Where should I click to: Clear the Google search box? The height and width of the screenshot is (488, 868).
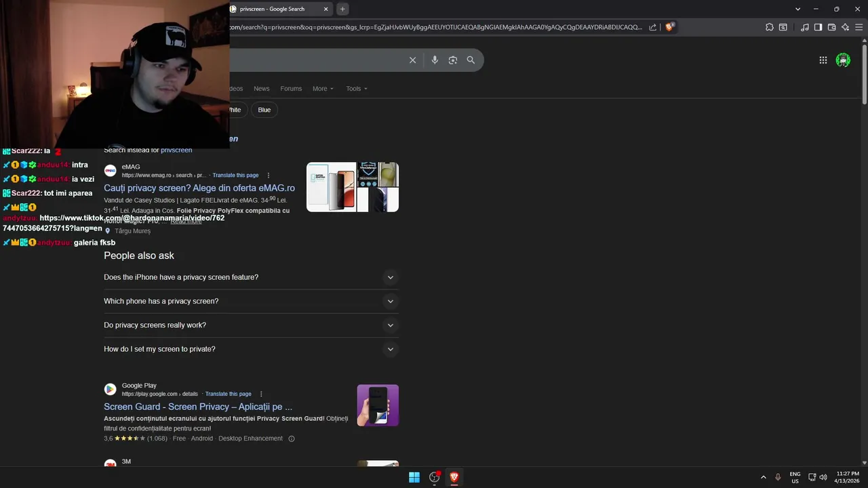click(412, 60)
